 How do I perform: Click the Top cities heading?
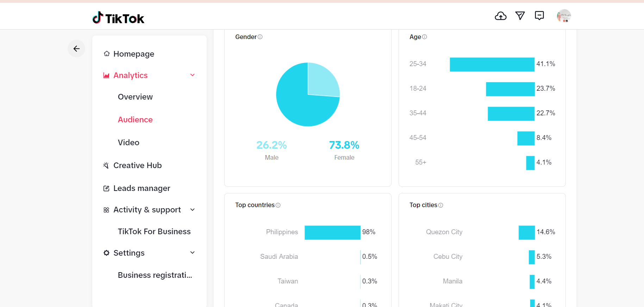coord(423,205)
